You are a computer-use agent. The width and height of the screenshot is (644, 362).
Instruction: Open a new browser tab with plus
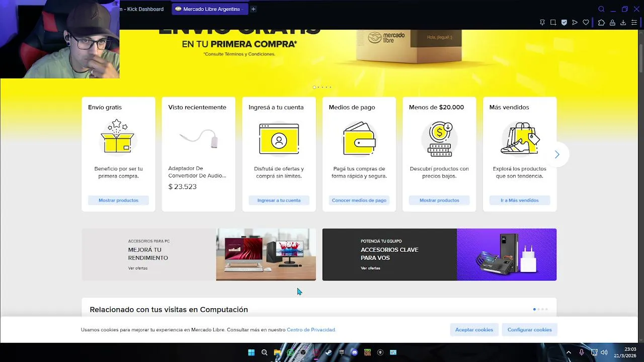(x=253, y=9)
